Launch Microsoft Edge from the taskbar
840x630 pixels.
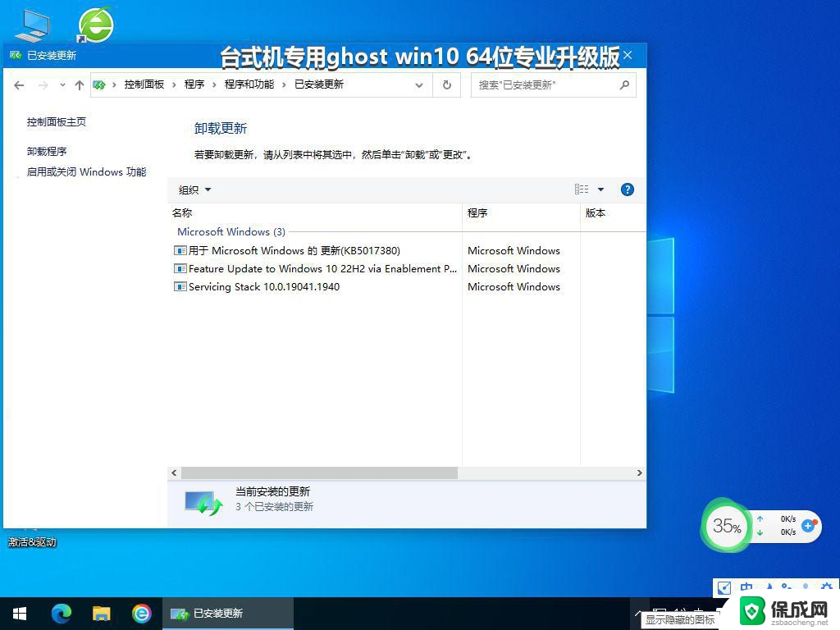coord(62,614)
